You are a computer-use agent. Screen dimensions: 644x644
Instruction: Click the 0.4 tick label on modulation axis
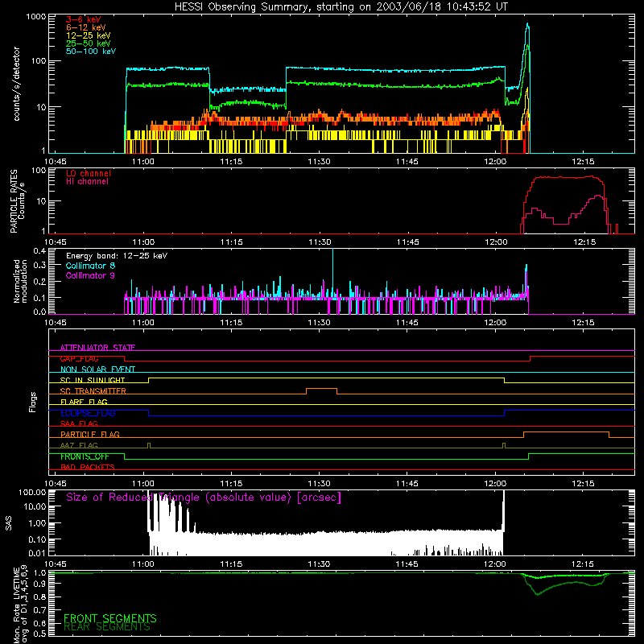[x=39, y=250]
